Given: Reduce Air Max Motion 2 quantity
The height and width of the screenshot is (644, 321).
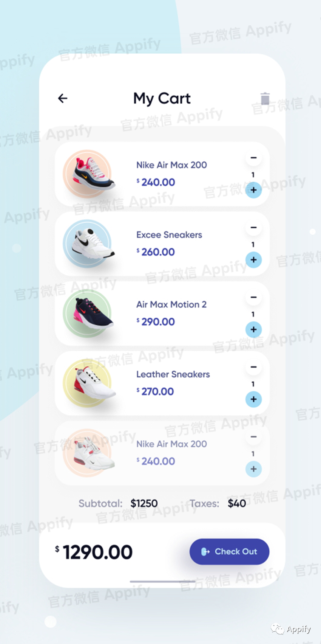Looking at the screenshot, I should coord(253,297).
